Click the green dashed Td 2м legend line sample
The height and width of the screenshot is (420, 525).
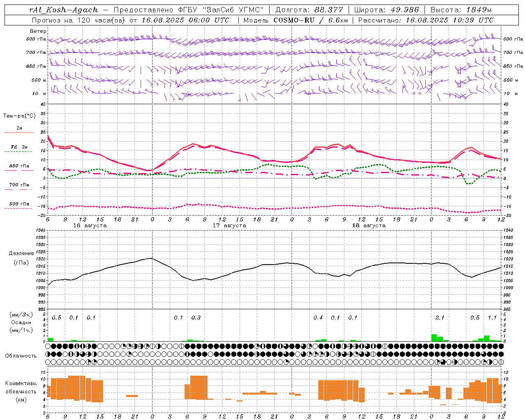tap(19, 152)
